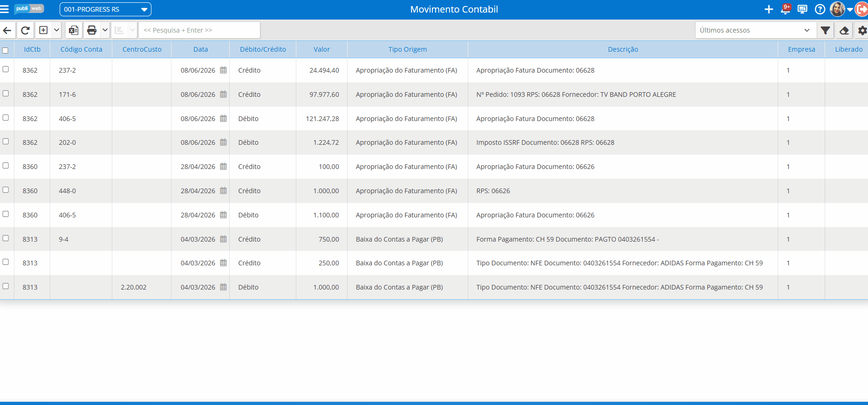Select the checkbox for the 2.20.002 row

(x=6, y=286)
